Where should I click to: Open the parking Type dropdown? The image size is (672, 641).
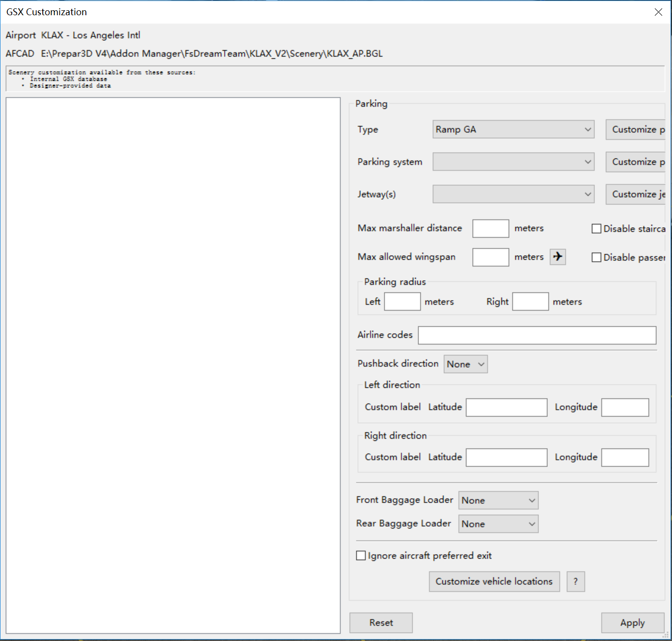point(513,130)
